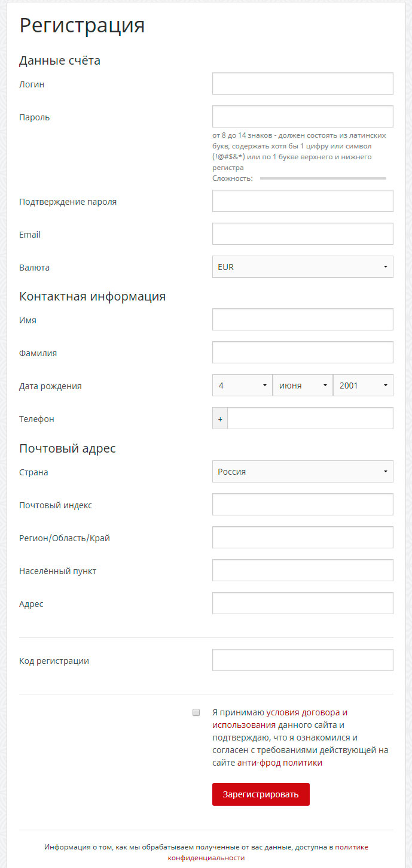Click the Населённый пункт field
The height and width of the screenshot is (868, 412).
pos(303,570)
